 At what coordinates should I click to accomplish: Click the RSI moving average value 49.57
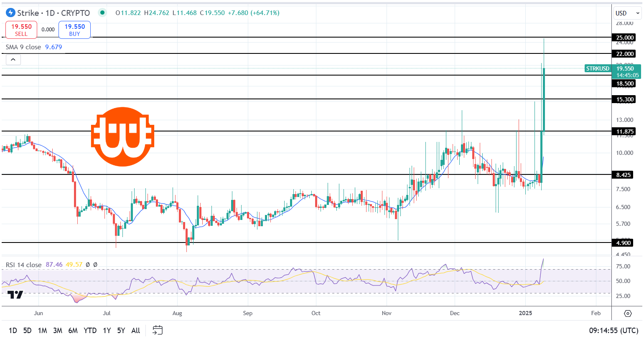[x=74, y=265]
